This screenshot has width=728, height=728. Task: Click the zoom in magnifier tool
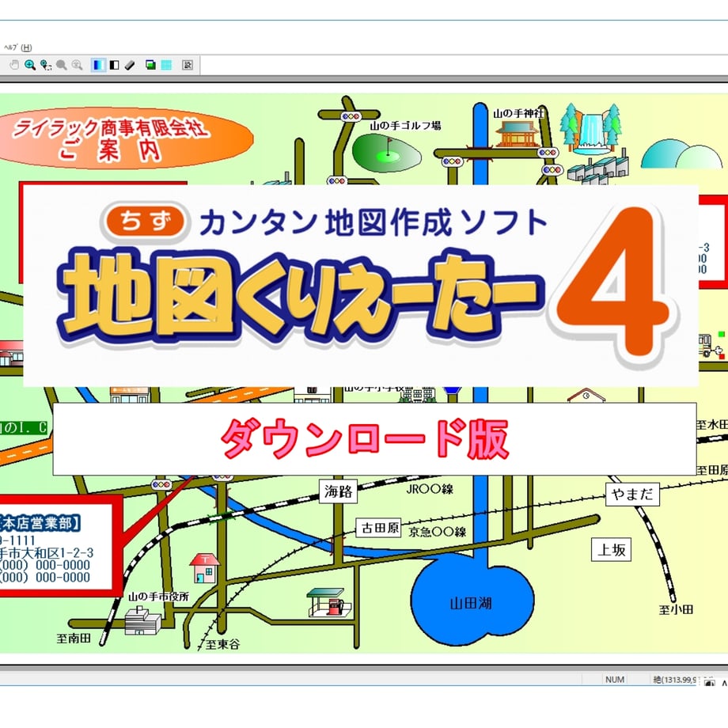(30, 65)
